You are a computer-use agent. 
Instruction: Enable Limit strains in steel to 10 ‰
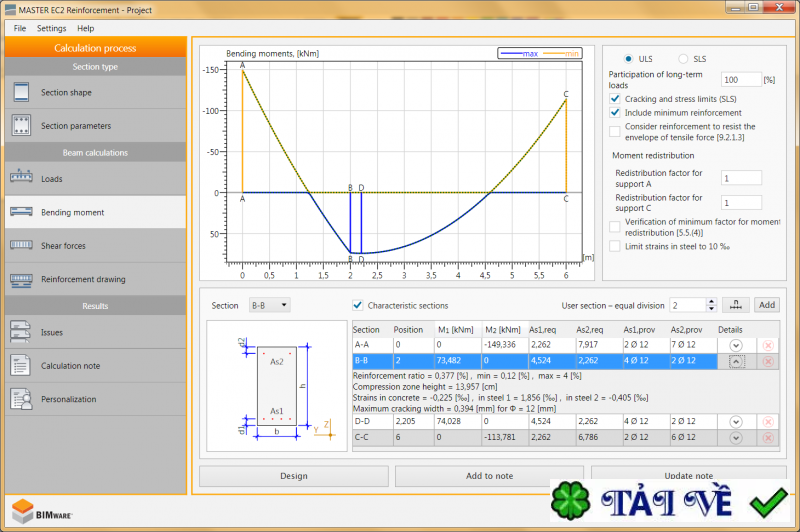pyautogui.click(x=615, y=245)
